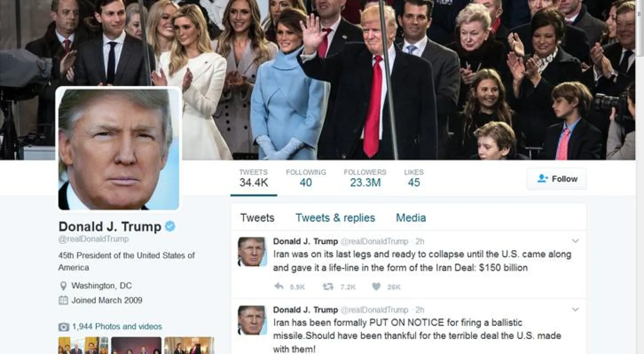The width and height of the screenshot is (644, 354).
Task: Open the large profile picture
Action: [x=118, y=149]
